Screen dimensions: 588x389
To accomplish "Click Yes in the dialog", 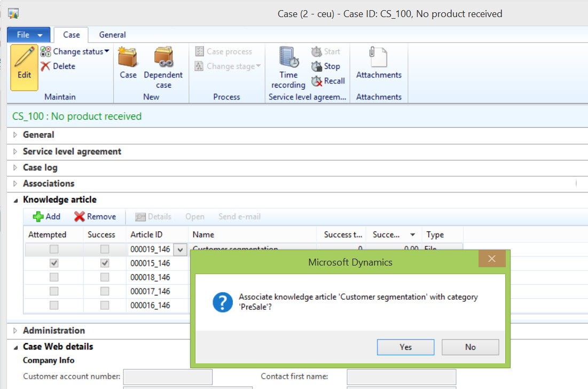I will click(405, 347).
